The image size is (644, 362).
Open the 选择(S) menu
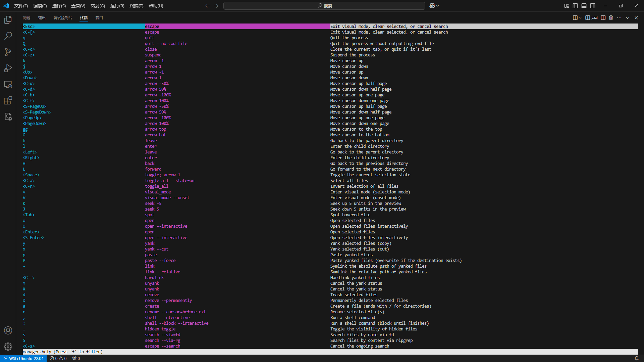(x=59, y=6)
